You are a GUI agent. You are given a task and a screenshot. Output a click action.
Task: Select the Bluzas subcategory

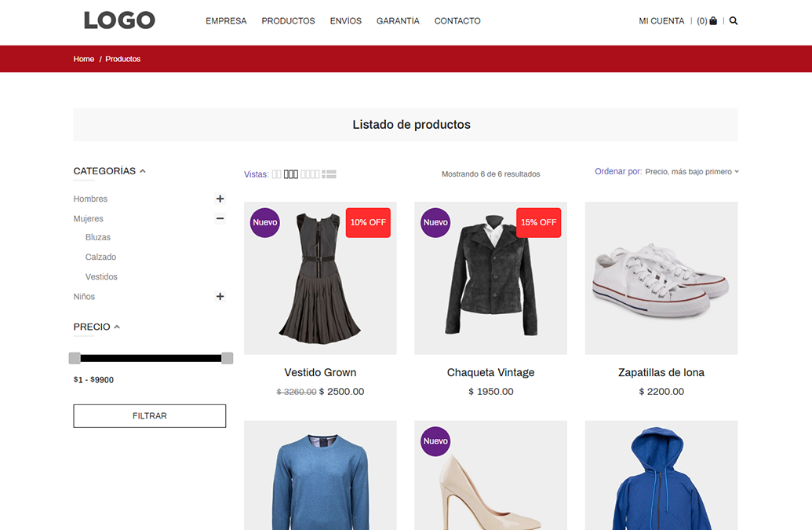pos(98,237)
